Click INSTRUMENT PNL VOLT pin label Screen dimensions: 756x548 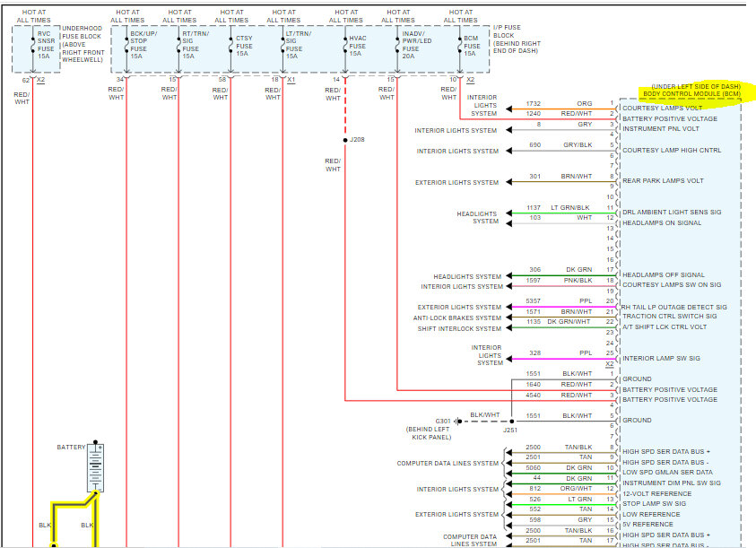[661, 129]
